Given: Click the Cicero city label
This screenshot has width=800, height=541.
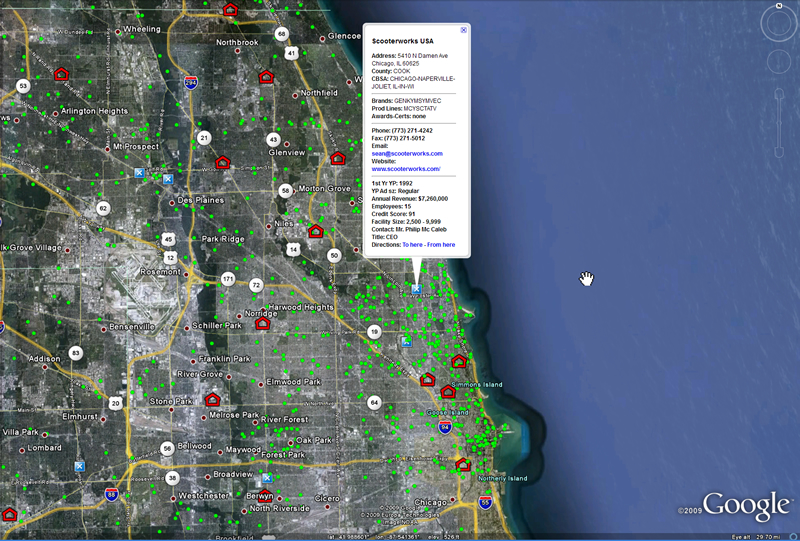Looking at the screenshot, I should coord(327,499).
